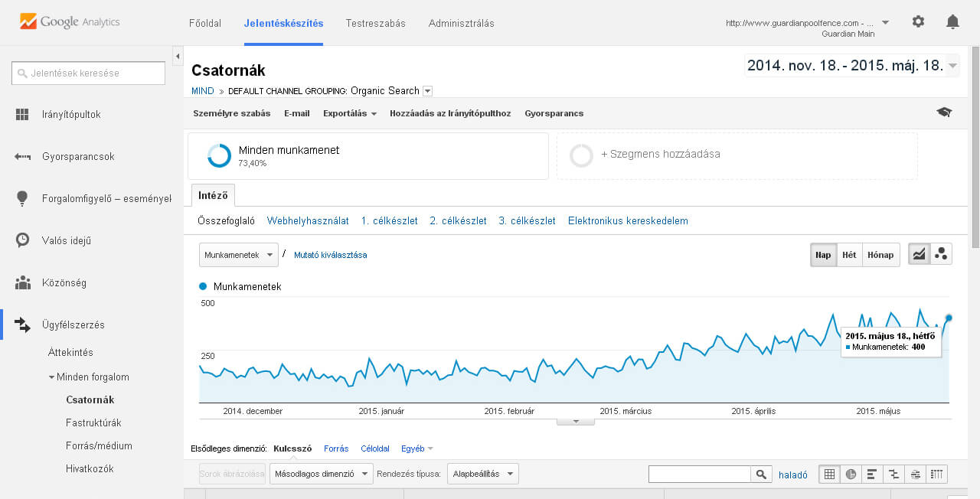
Task: Open the Alapbeállítás sort type dropdown
Action: [482, 474]
